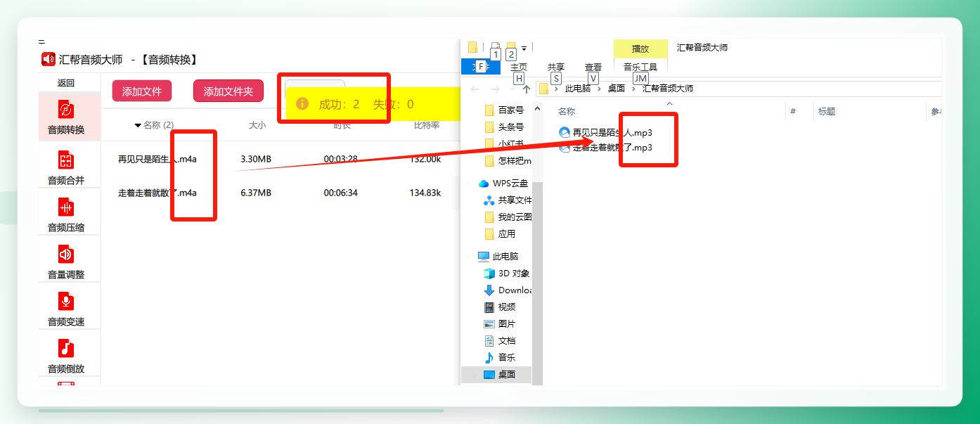The height and width of the screenshot is (424, 980).
Task: Click 桌面 in the Explorer address bar
Action: [x=617, y=89]
